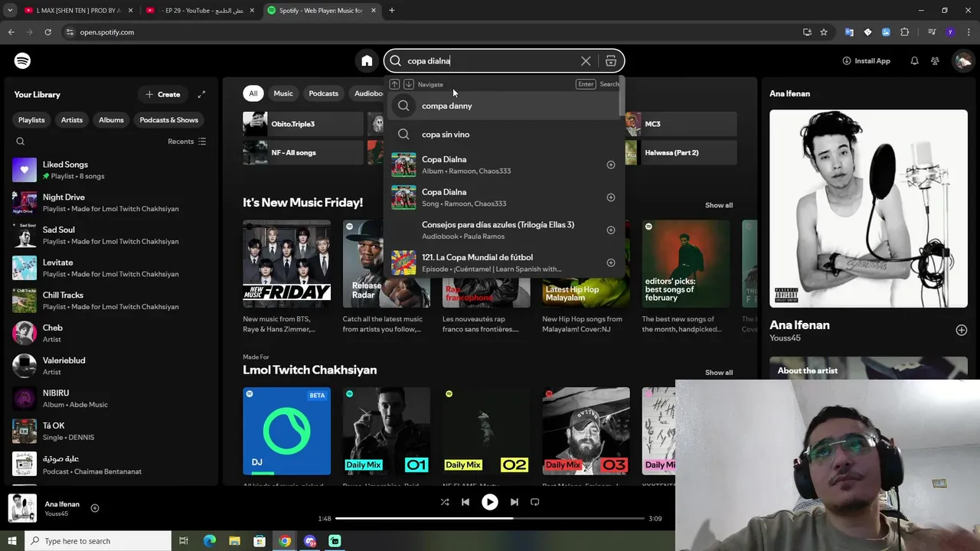Screen dimensions: 980x551
Task: Select the All filter chip
Action: click(x=253, y=93)
